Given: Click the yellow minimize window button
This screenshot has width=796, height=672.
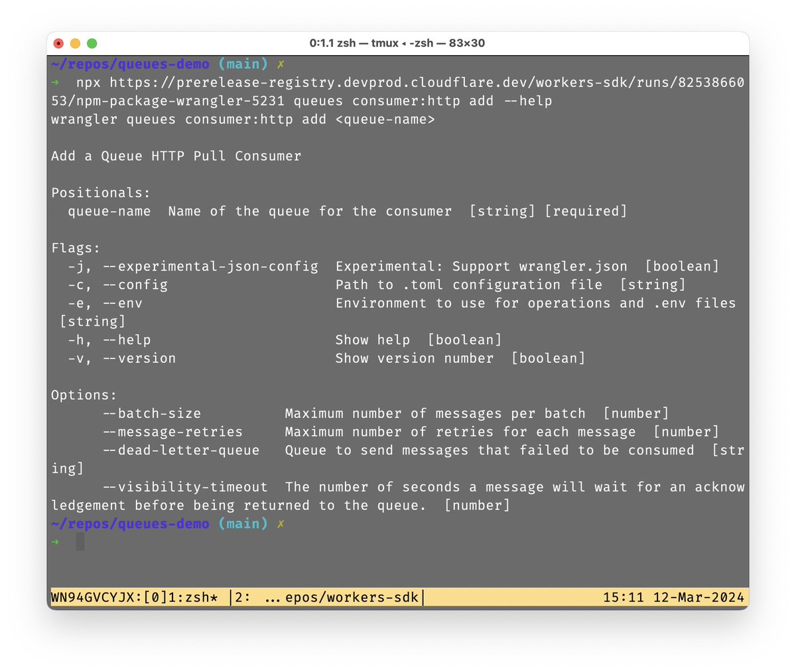Looking at the screenshot, I should click(75, 43).
